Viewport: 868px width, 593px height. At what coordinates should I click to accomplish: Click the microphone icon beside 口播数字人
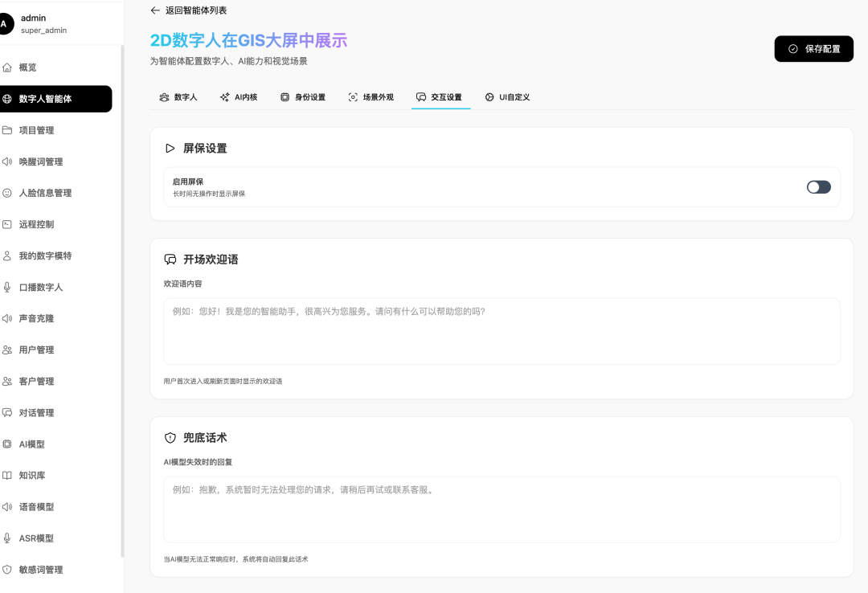[x=7, y=288]
